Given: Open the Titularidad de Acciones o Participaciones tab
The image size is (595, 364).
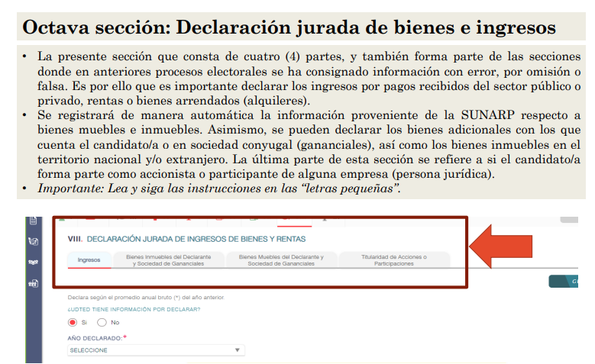Looking at the screenshot, I should 393,260.
